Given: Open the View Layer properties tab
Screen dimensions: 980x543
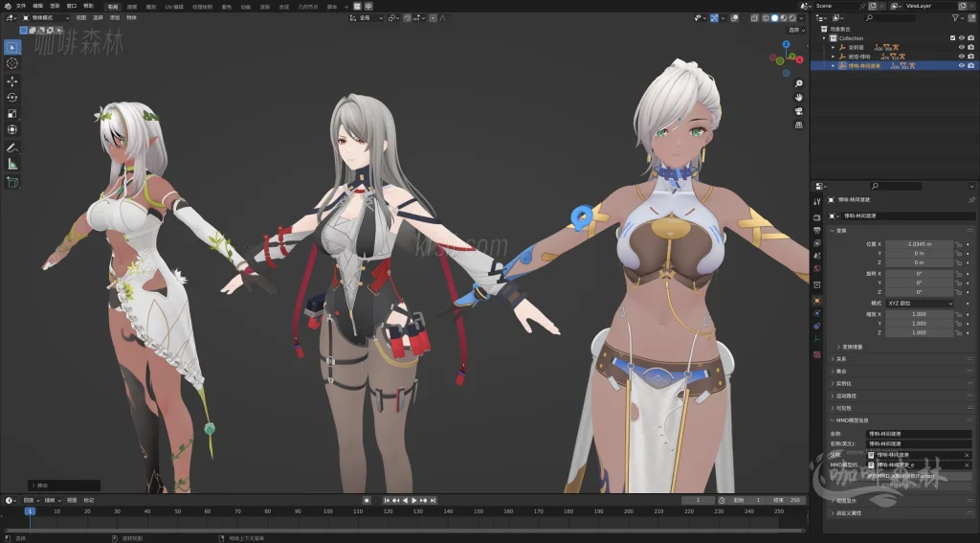Looking at the screenshot, I should (817, 242).
